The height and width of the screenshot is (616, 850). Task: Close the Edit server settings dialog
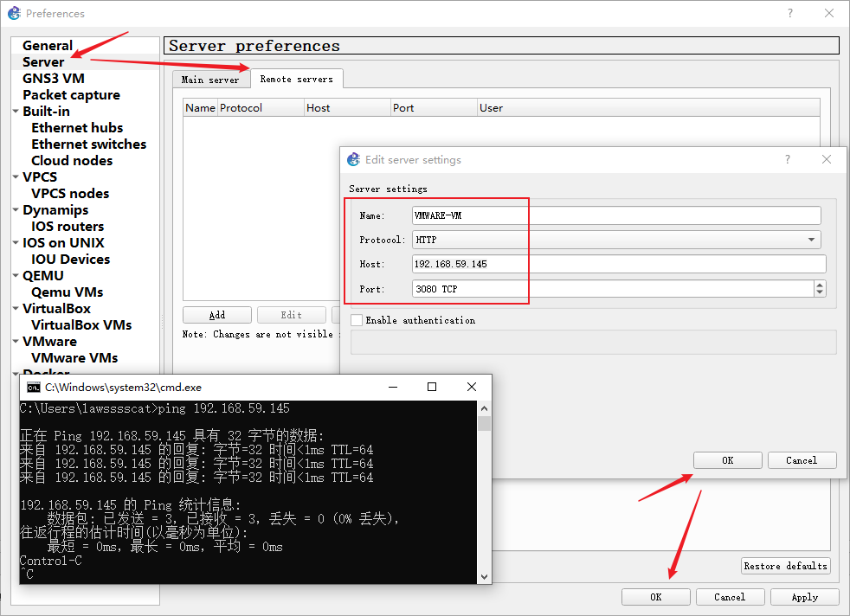tap(826, 159)
